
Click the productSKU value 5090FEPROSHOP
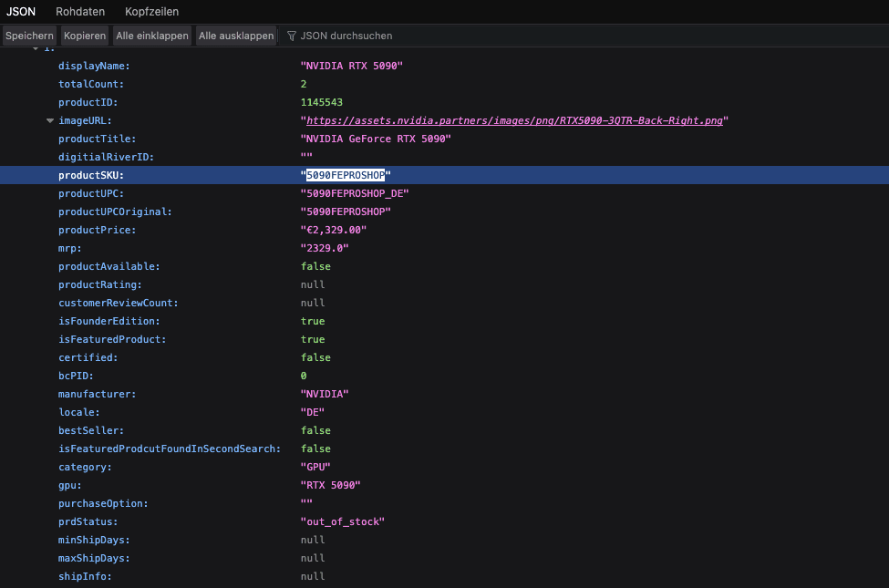click(x=346, y=175)
